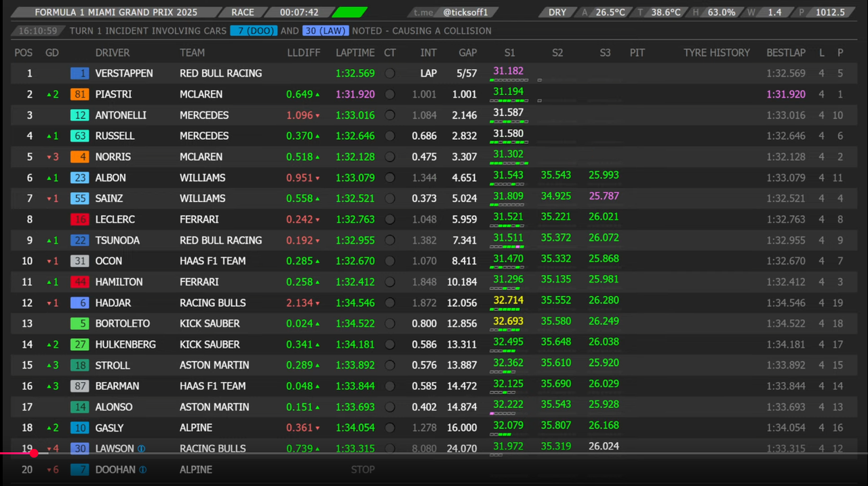868x486 pixels.
Task: Click the Formula 1 Miami Grand Prix 2025 title
Action: 116,12
